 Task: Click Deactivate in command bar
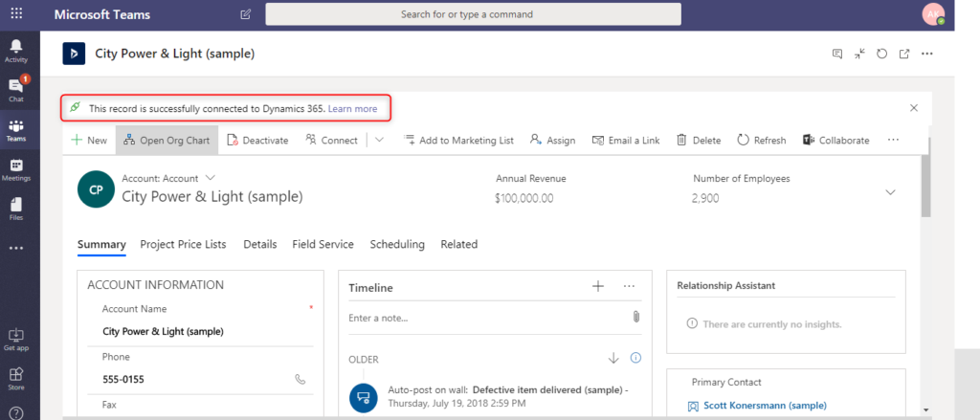[257, 140]
